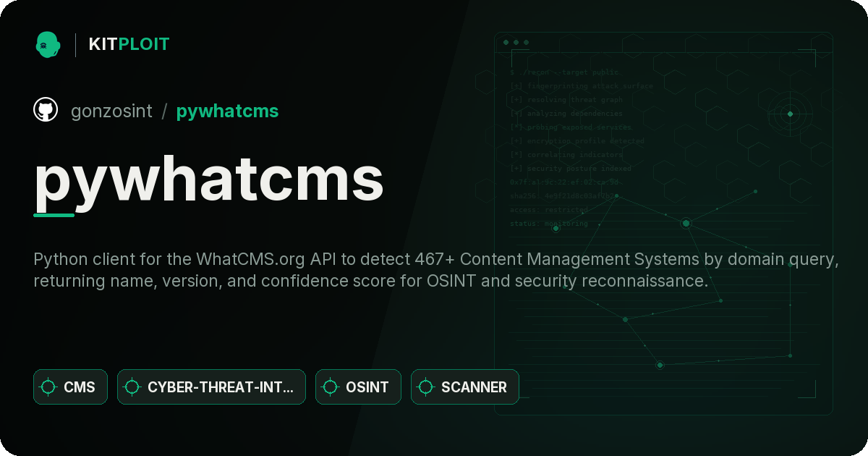Click the terminal line "correlating indicators"
Viewport: 868px width, 456px height.
click(x=566, y=155)
